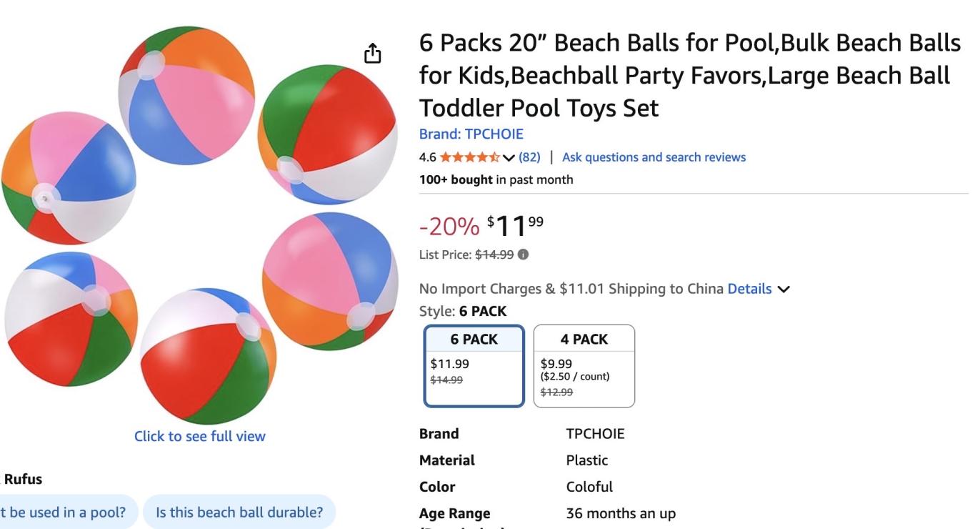Click the 4.6 rating number

[427, 157]
